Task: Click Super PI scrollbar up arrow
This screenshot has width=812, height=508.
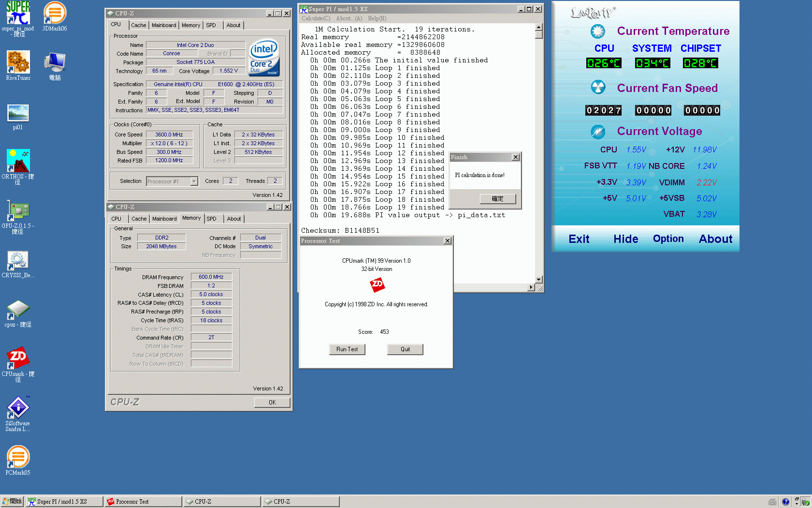Action: [x=539, y=27]
